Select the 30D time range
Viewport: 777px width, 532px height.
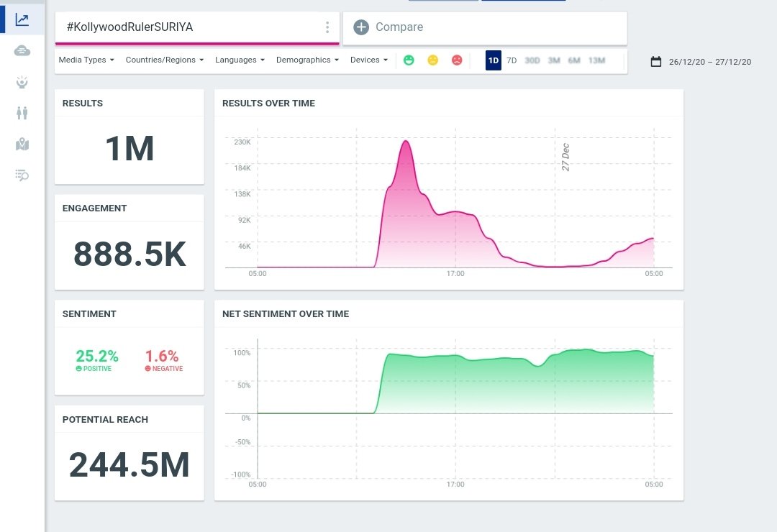pyautogui.click(x=532, y=60)
